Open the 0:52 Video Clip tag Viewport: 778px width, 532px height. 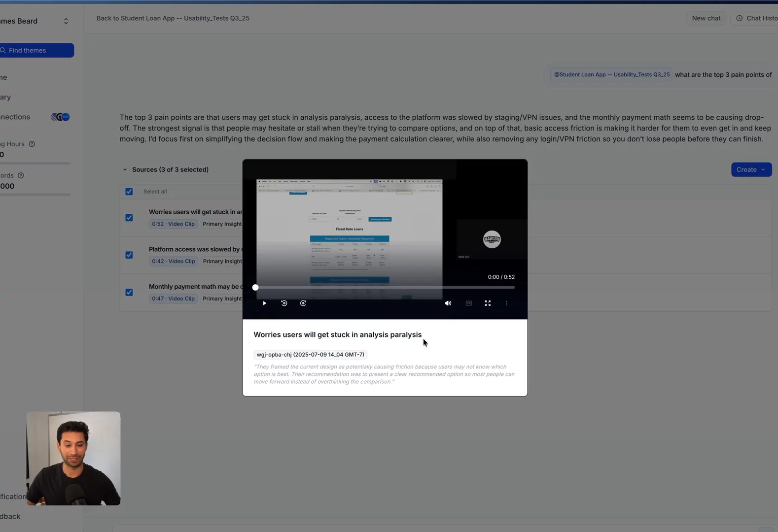173,224
